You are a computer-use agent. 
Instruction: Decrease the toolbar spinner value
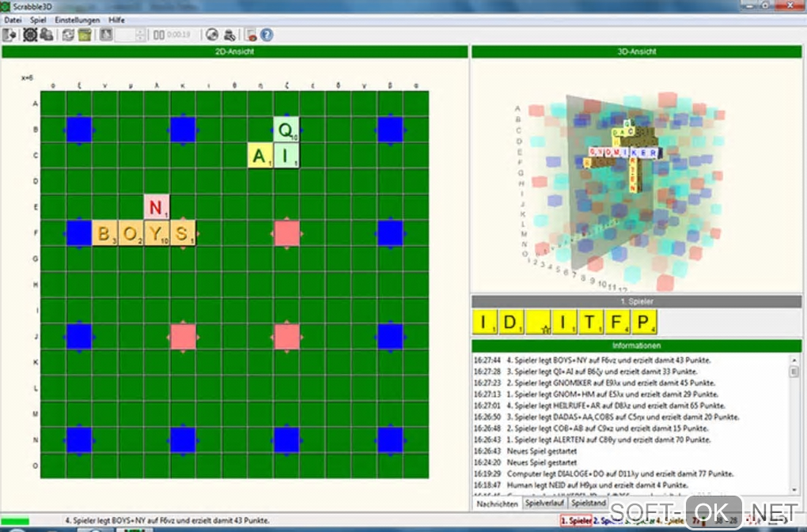coord(139,38)
